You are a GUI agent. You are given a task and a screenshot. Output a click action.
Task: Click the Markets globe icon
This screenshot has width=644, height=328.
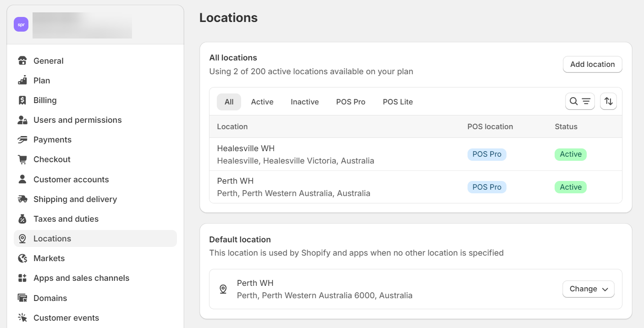tap(22, 258)
